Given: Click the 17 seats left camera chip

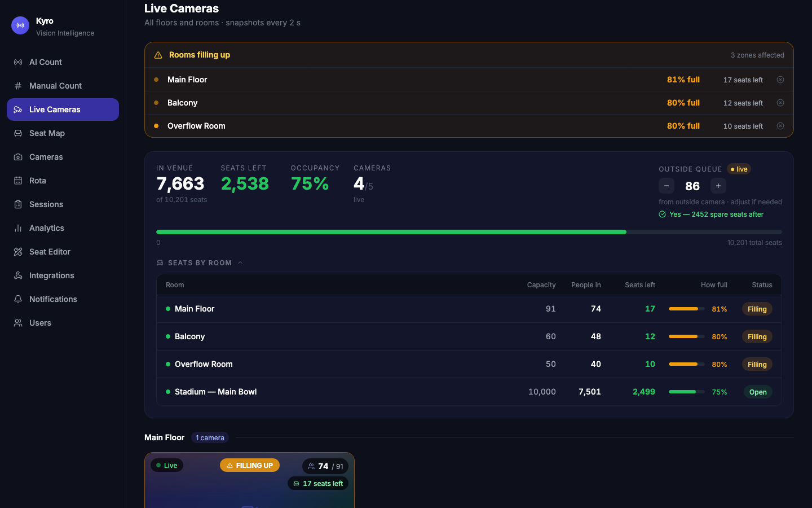Looking at the screenshot, I should tap(319, 484).
